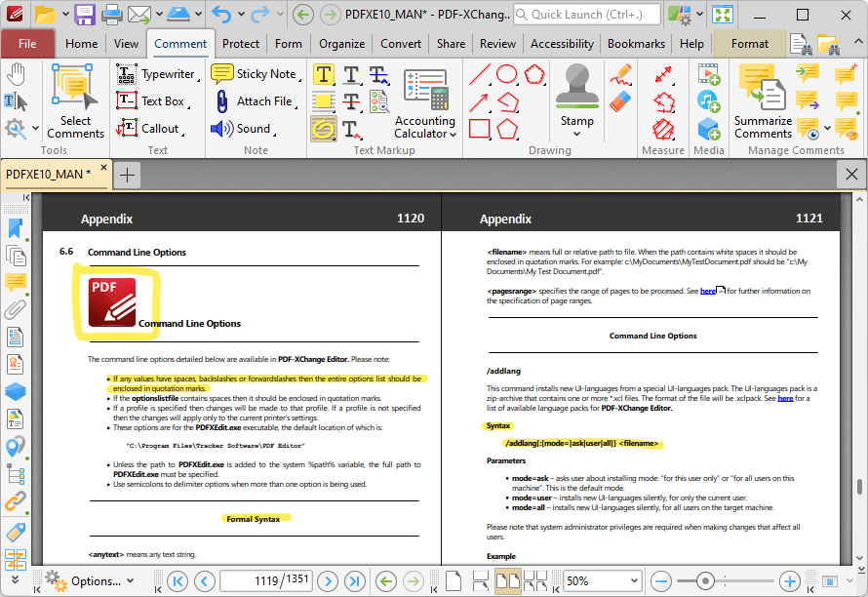Open a new document tab with plus
This screenshot has height=597, width=868.
click(127, 175)
